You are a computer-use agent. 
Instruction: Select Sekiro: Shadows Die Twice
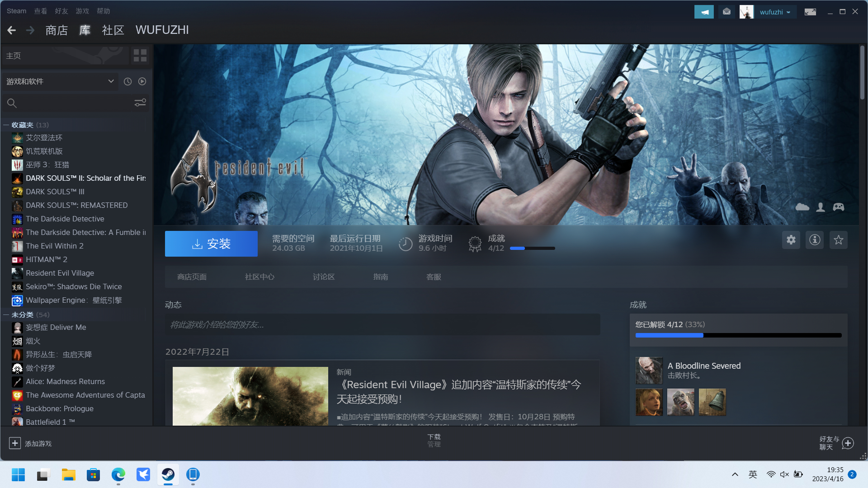coord(74,286)
